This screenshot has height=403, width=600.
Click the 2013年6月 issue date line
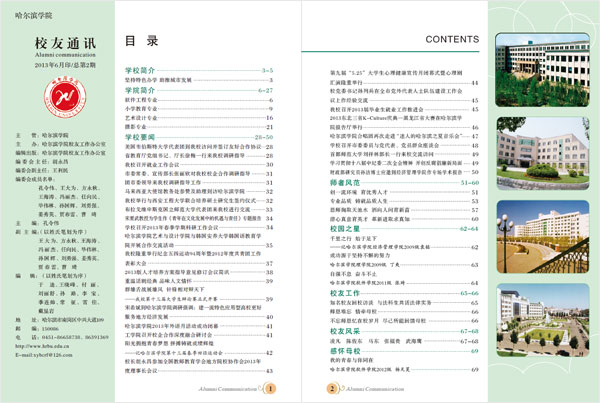(x=65, y=65)
